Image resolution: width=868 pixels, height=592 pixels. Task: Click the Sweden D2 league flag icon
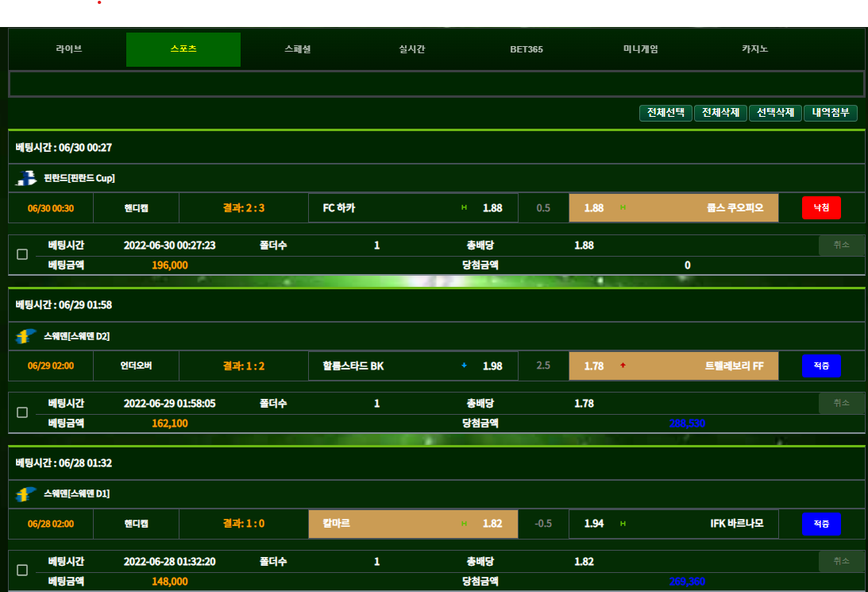[x=26, y=336]
